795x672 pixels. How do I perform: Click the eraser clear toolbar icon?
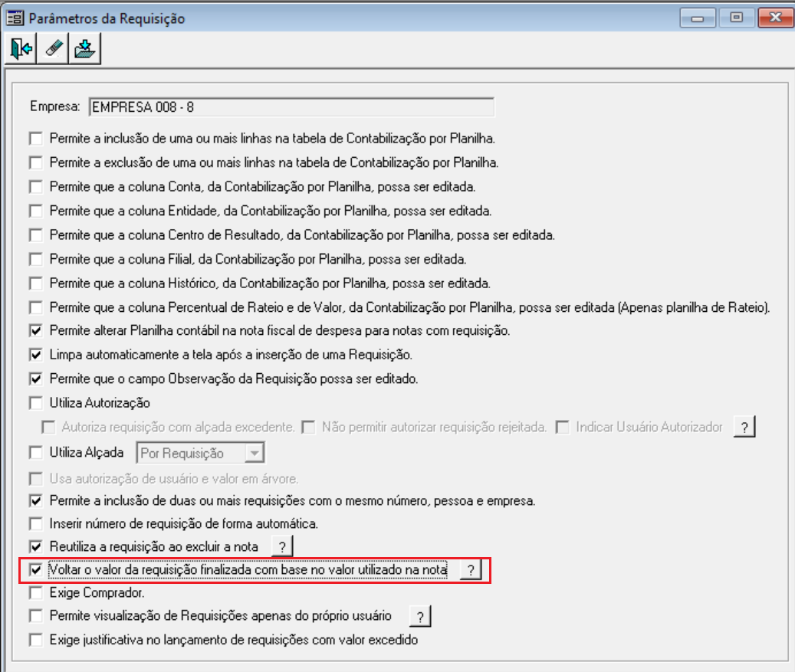point(53,48)
